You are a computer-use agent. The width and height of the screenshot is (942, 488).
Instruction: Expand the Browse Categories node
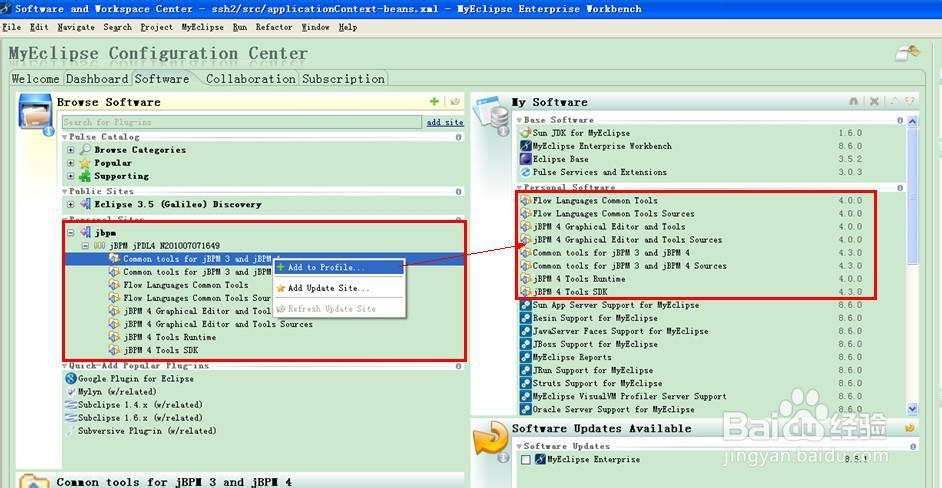point(71,150)
